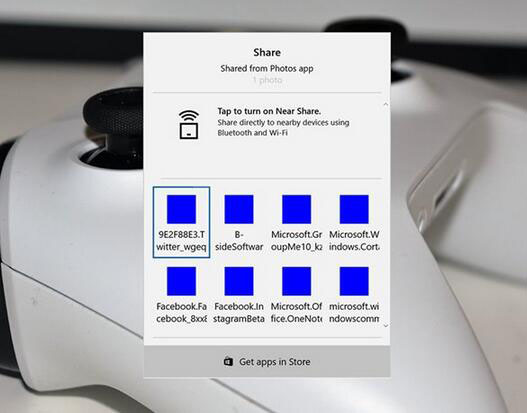The image size is (527, 413).
Task: Pick the Microsoft.Windows.Cortana share tile
Action: point(354,222)
